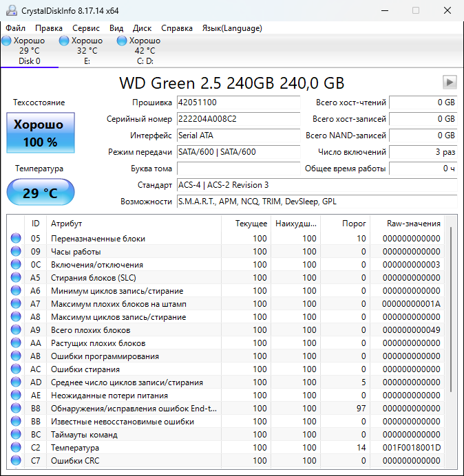Screen dimensions: 464x476
Task: Open the Вид menu
Action: [x=116, y=28]
